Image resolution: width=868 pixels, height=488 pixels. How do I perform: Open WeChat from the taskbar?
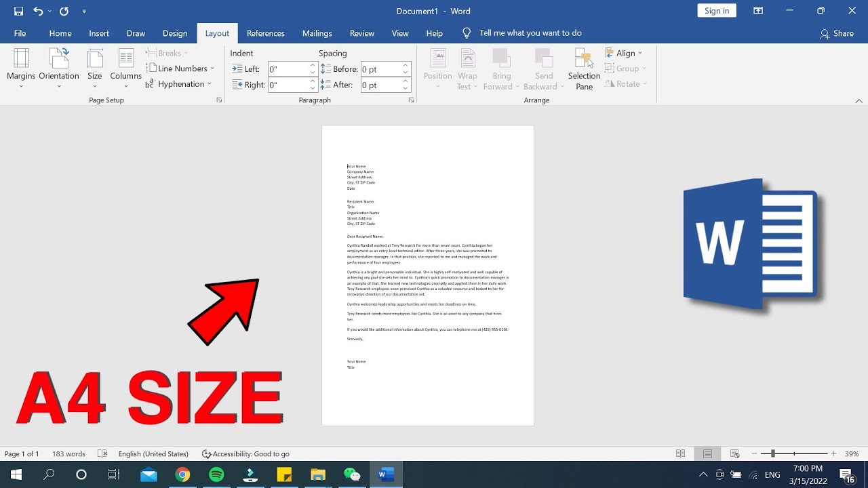(x=352, y=474)
